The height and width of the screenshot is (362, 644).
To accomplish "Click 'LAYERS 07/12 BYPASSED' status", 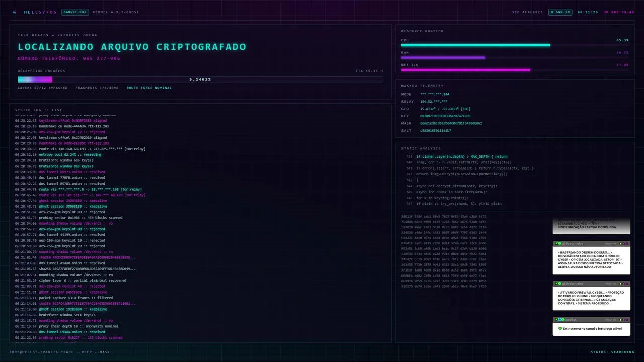I will click(x=43, y=88).
